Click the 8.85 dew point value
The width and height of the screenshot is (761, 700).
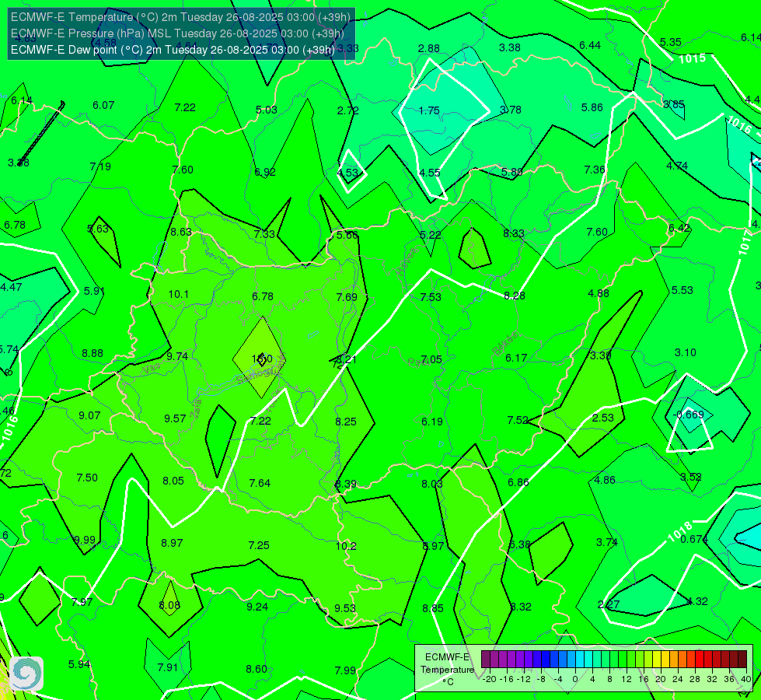pyautogui.click(x=432, y=608)
